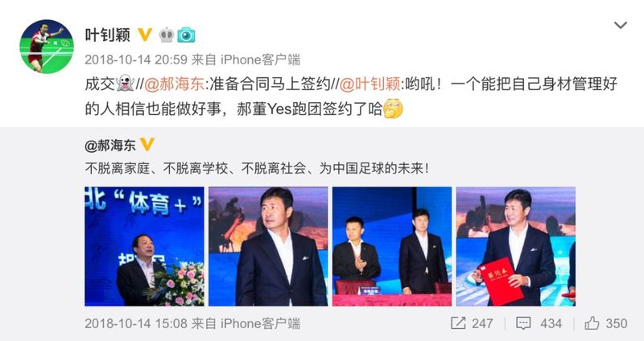The image size is (644, 341).
Task: Click the verified V badge next to @郝海东
Action: coord(147,145)
